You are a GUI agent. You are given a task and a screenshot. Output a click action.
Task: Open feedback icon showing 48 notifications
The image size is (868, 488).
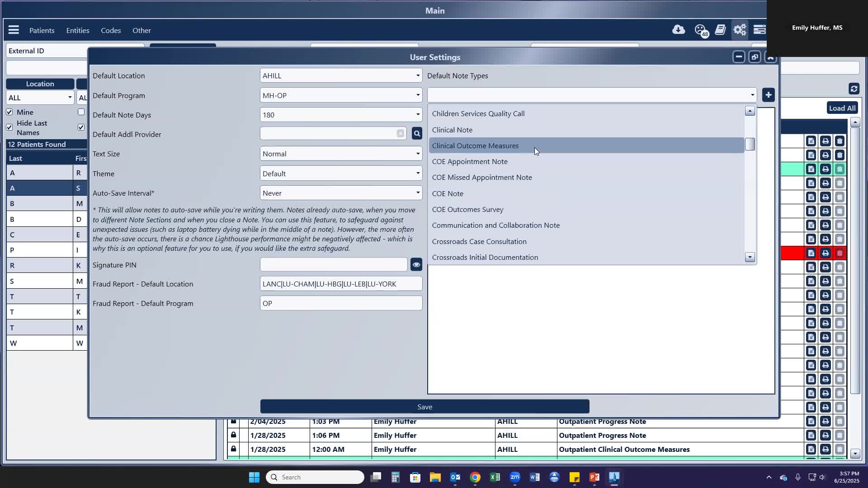click(x=700, y=29)
